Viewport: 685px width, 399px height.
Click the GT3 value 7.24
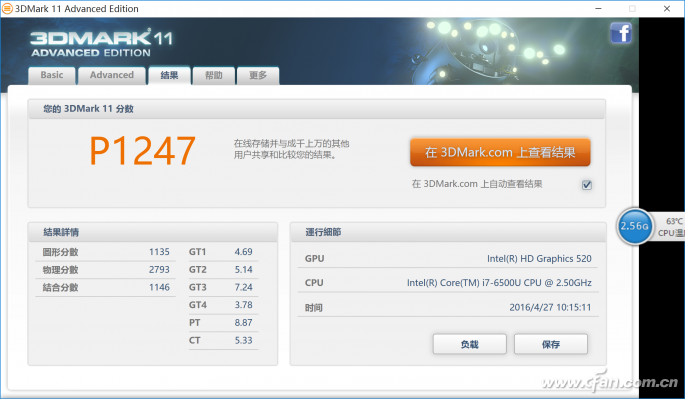(243, 287)
